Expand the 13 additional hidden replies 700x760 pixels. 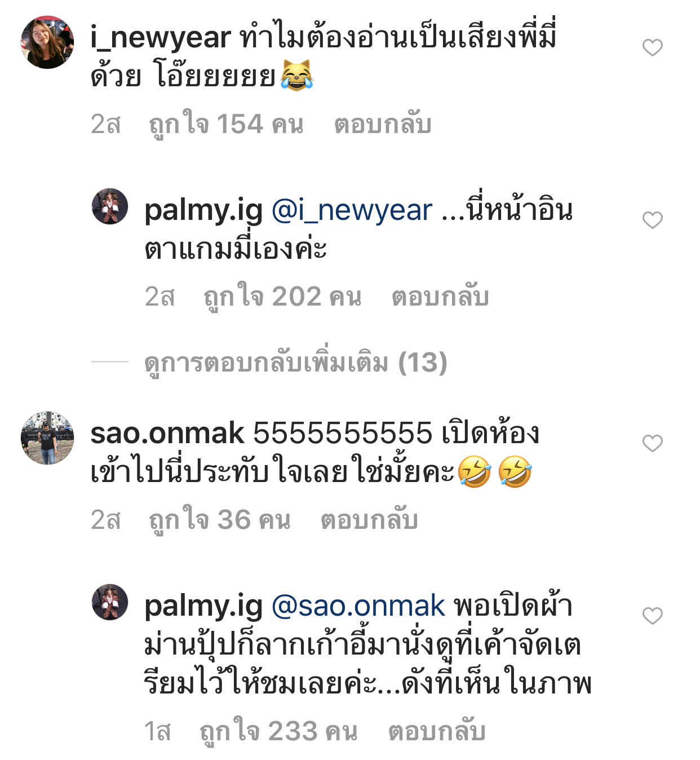click(x=296, y=362)
